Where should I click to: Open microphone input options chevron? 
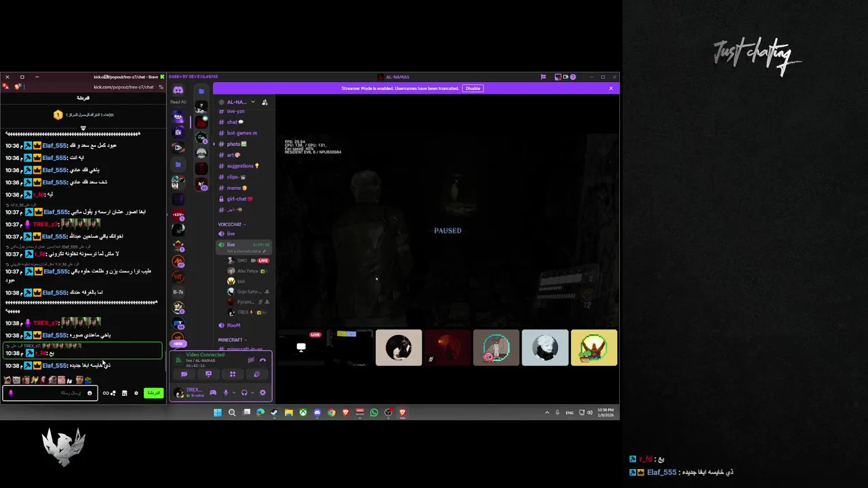pos(234,392)
